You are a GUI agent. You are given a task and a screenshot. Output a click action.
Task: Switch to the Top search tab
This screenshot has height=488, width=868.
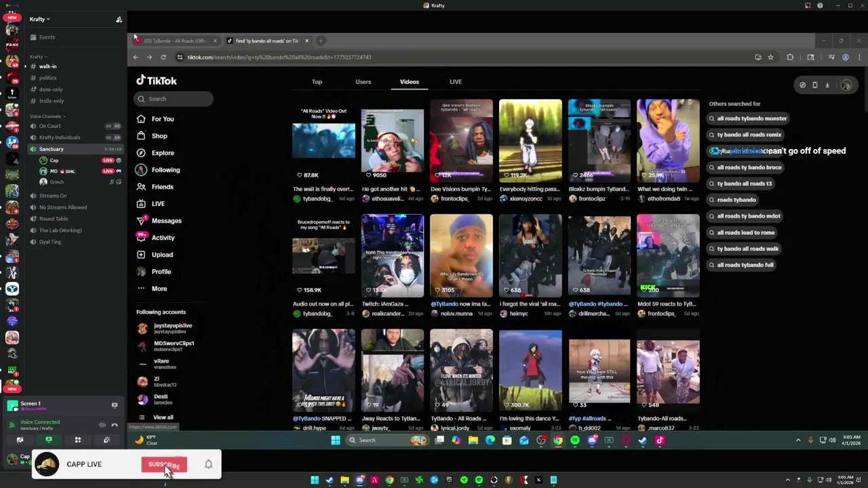click(317, 81)
